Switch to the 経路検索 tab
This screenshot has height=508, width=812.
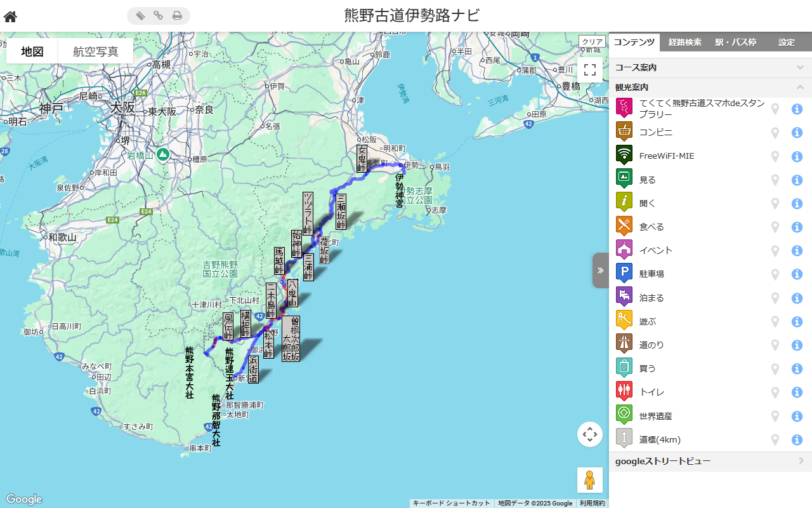(685, 42)
